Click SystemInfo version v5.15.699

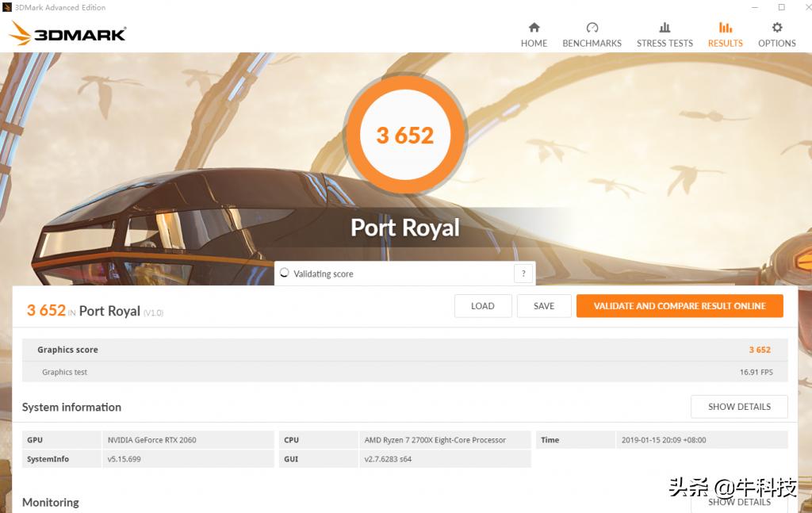(x=124, y=459)
